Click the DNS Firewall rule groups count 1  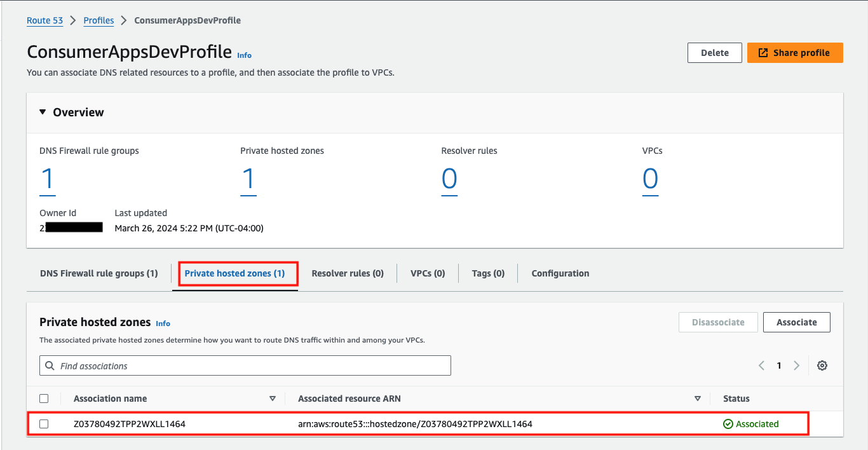(48, 180)
